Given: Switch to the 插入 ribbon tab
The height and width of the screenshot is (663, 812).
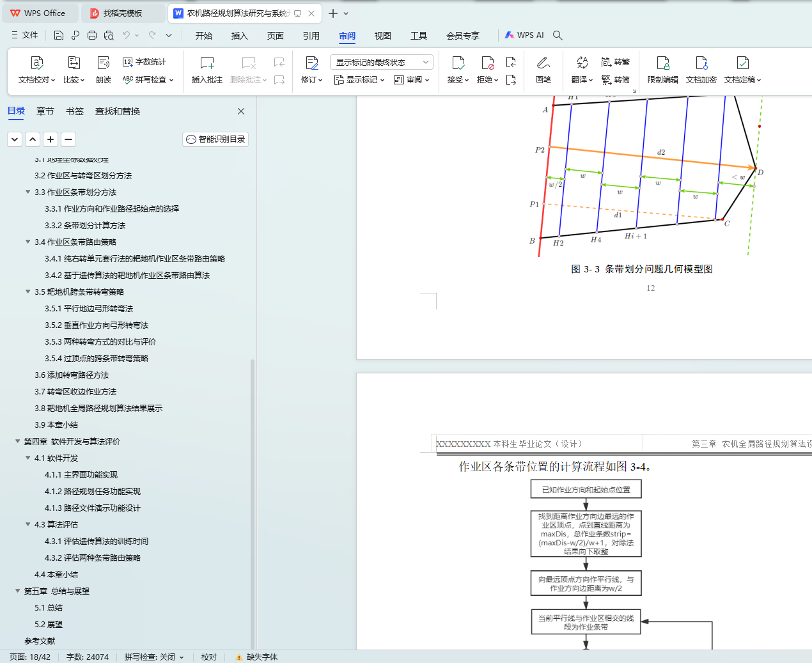Looking at the screenshot, I should tap(240, 36).
